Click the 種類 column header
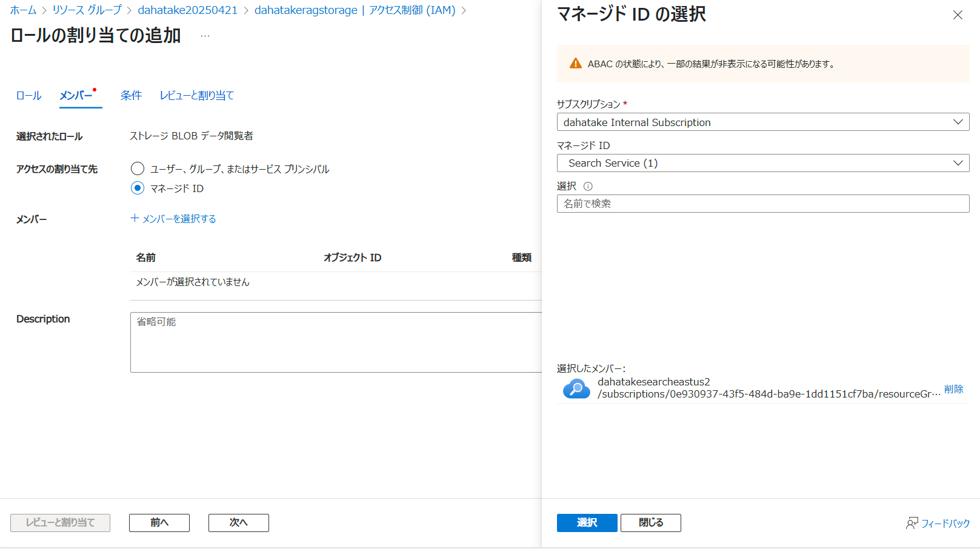980x549 pixels. [x=521, y=258]
